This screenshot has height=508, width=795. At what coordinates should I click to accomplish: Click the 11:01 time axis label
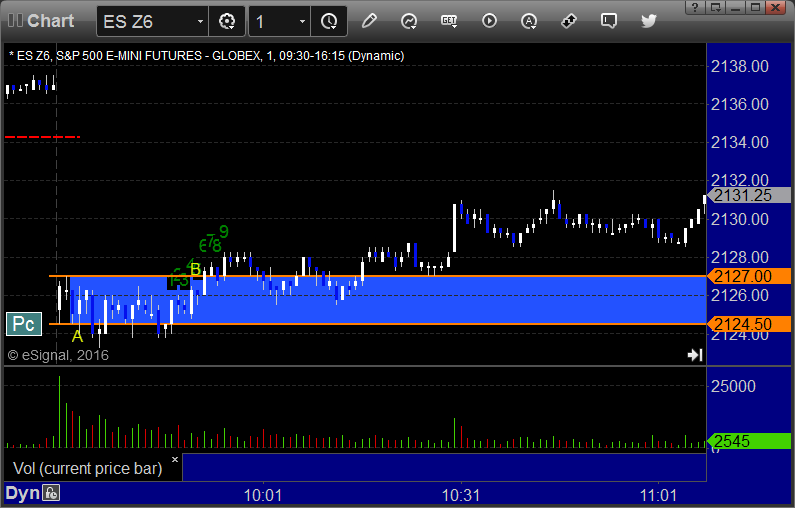click(658, 495)
